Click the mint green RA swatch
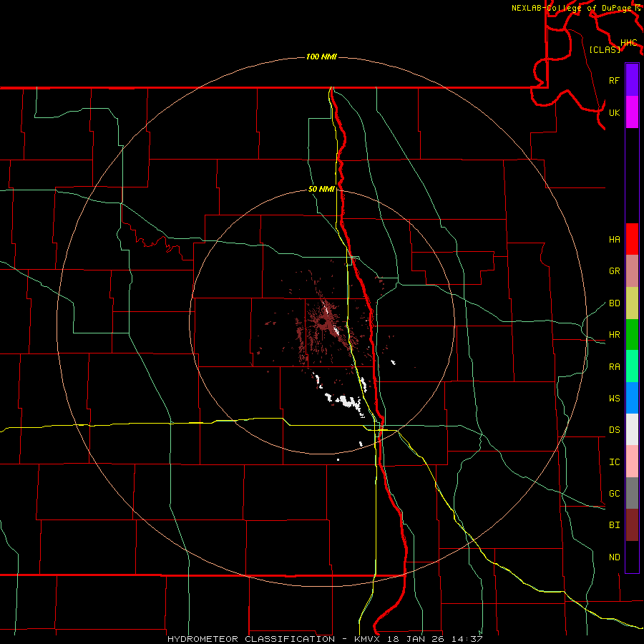 (x=632, y=366)
